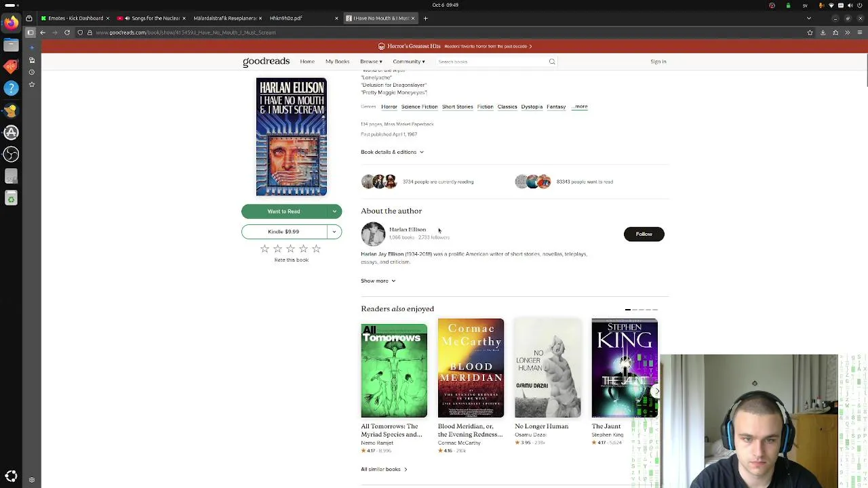Go to Goodreads Home
The image size is (868, 488).
point(307,62)
